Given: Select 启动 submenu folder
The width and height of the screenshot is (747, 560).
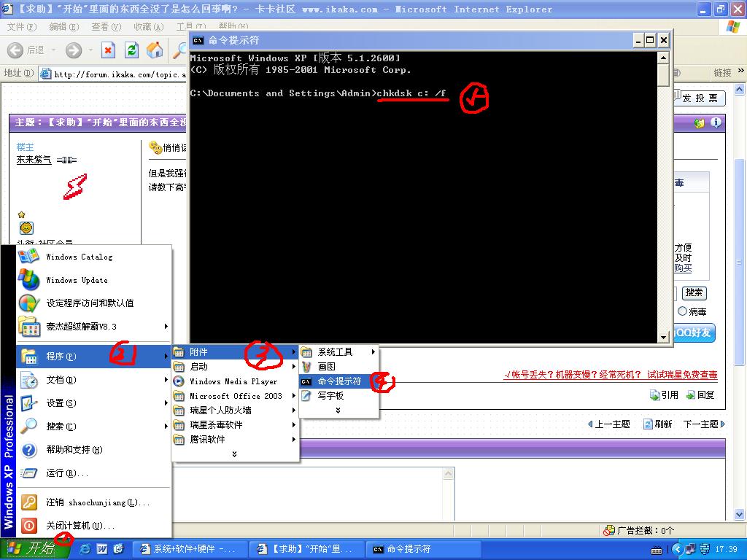Looking at the screenshot, I should [235, 367].
